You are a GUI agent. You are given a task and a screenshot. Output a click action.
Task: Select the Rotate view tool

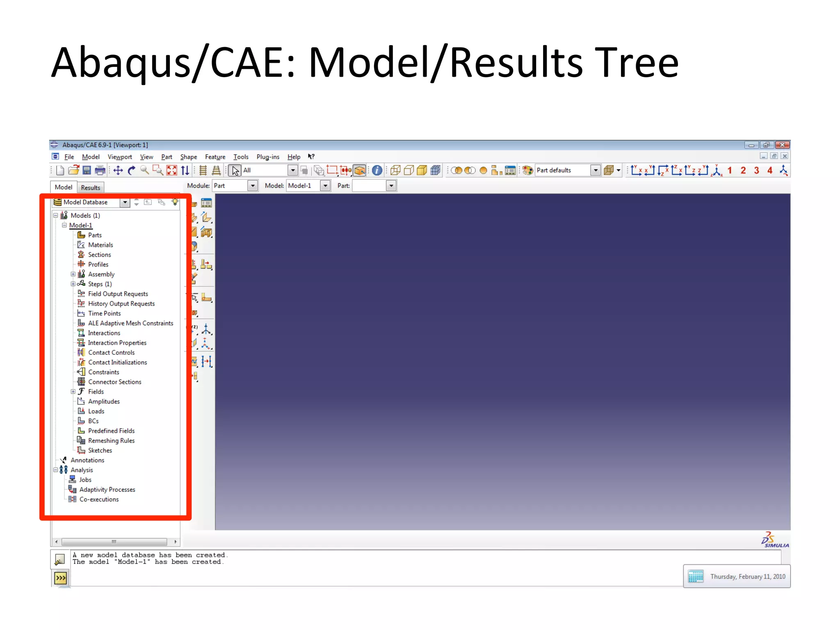131,170
